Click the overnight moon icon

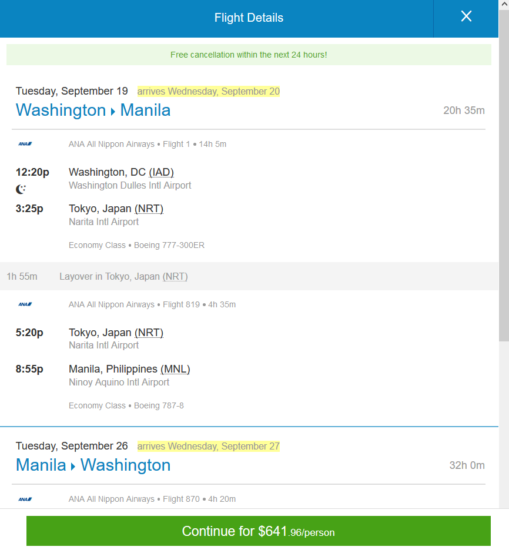coord(21,189)
